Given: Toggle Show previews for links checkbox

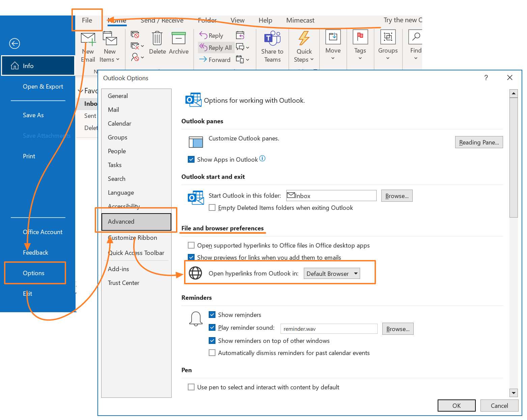Looking at the screenshot, I should tap(191, 257).
